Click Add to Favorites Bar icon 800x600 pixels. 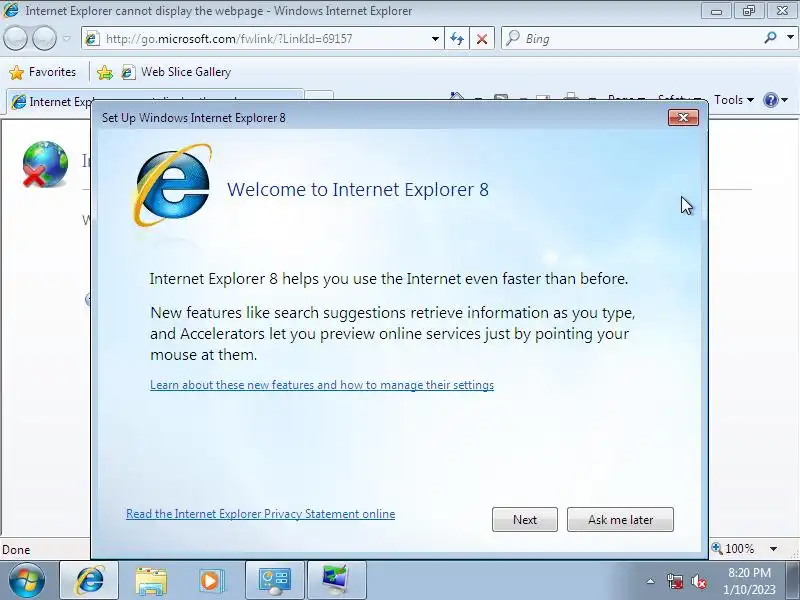[105, 72]
